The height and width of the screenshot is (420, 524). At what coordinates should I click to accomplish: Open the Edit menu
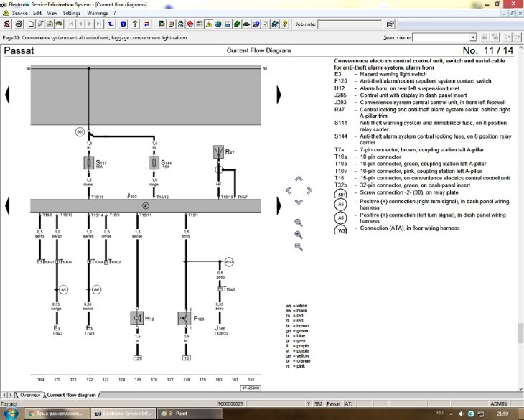tap(37, 13)
